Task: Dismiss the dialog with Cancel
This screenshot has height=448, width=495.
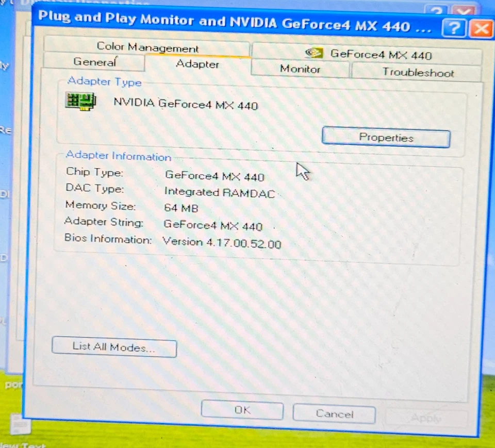Action: 334,413
